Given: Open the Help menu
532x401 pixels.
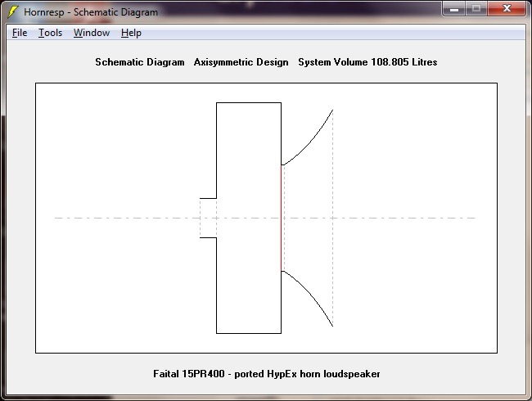Looking at the screenshot, I should (x=131, y=33).
